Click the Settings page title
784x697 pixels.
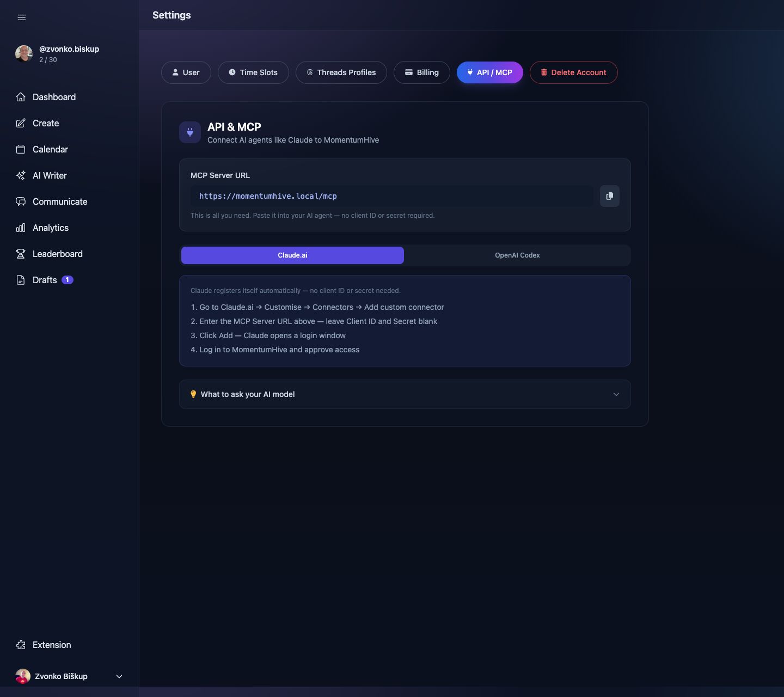coord(171,15)
